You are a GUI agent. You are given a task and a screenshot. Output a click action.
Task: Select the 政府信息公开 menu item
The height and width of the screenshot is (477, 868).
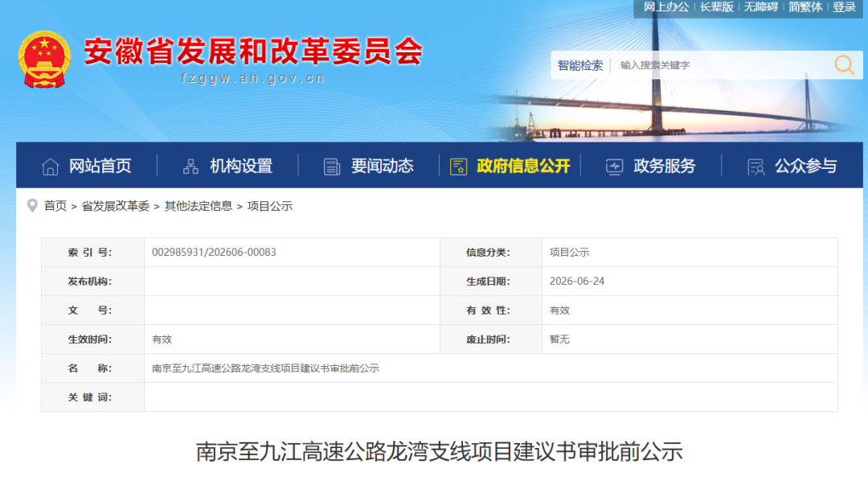point(524,166)
